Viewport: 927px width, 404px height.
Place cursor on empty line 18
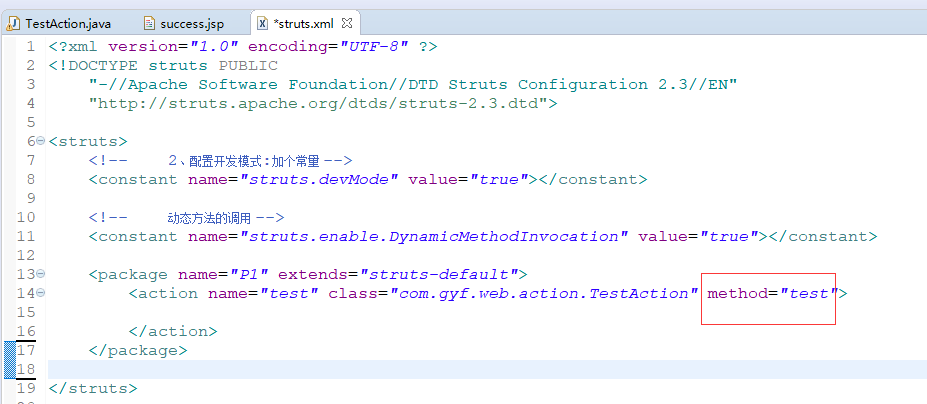[x=487, y=369]
